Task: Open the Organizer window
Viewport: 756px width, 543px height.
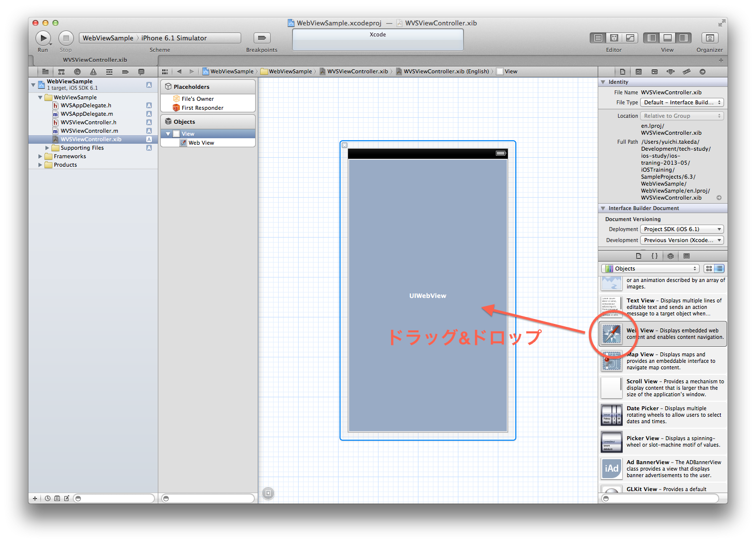Action: coord(710,38)
